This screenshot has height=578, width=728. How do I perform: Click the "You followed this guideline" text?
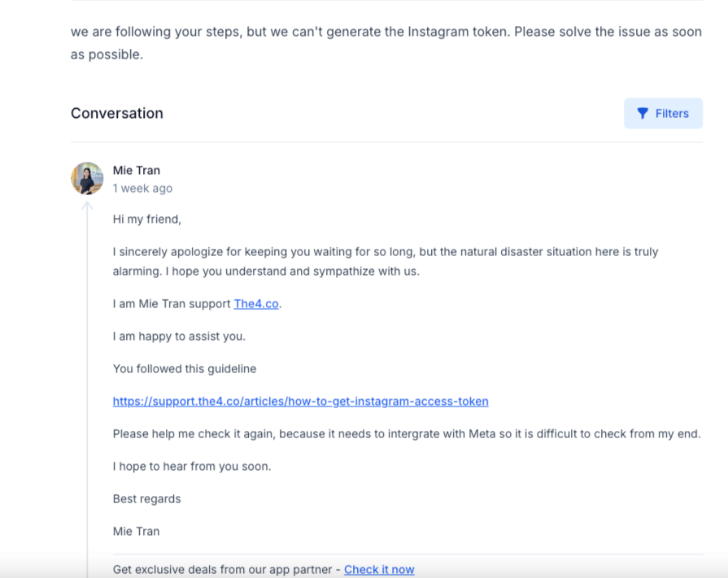185,369
